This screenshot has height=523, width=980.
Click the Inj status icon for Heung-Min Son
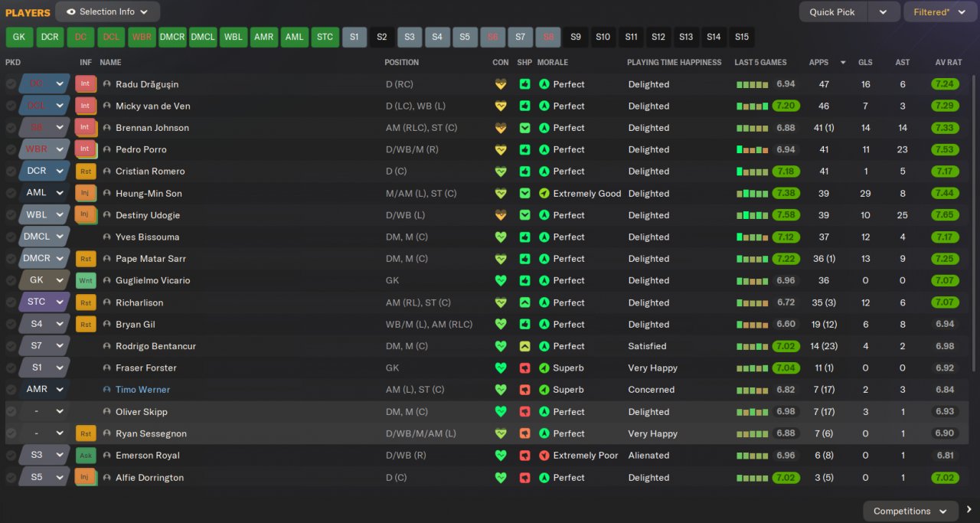[86, 193]
